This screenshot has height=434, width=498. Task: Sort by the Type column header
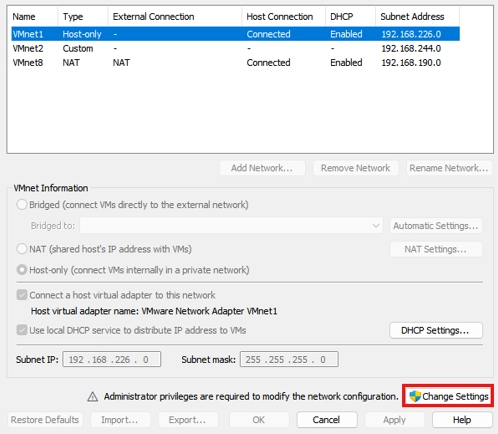coord(83,17)
